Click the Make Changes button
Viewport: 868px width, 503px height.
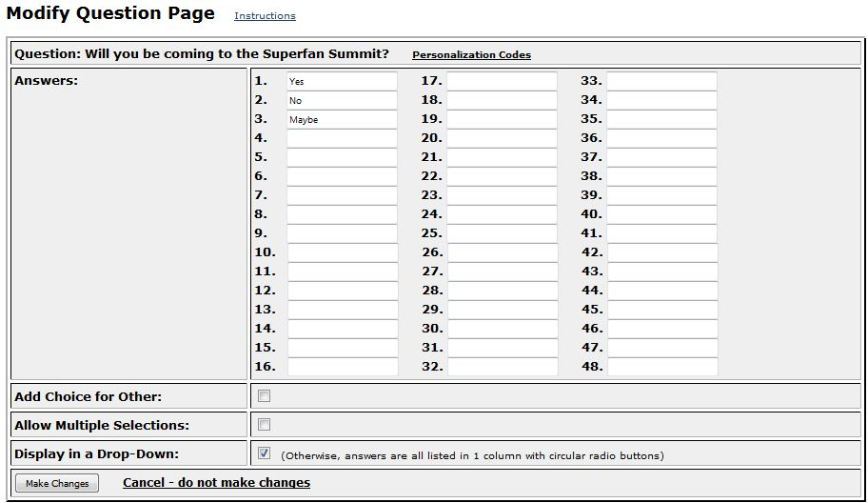[x=57, y=483]
